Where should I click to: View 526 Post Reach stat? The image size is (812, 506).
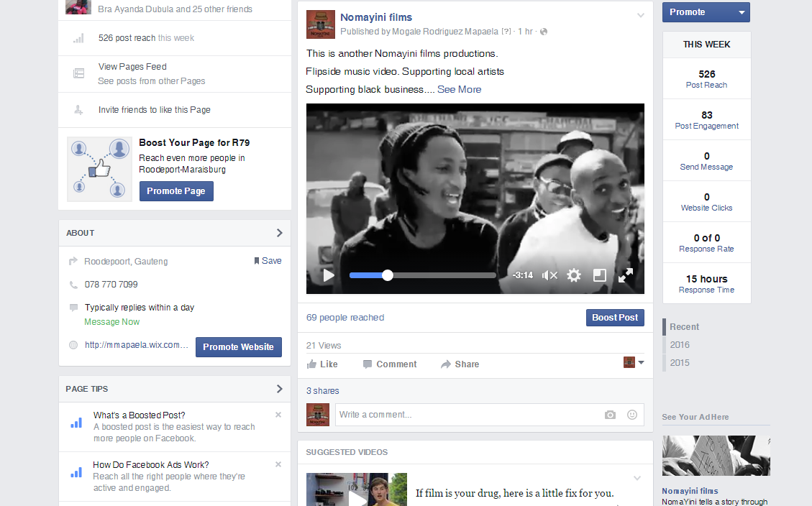706,78
